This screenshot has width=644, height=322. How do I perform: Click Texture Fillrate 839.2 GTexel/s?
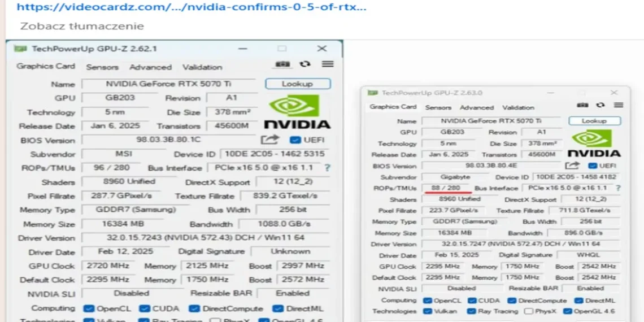tap(285, 196)
